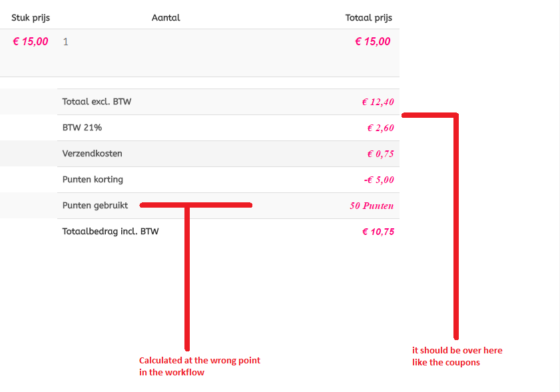Click the Totaalbedrag incl. BTW label

(111, 232)
